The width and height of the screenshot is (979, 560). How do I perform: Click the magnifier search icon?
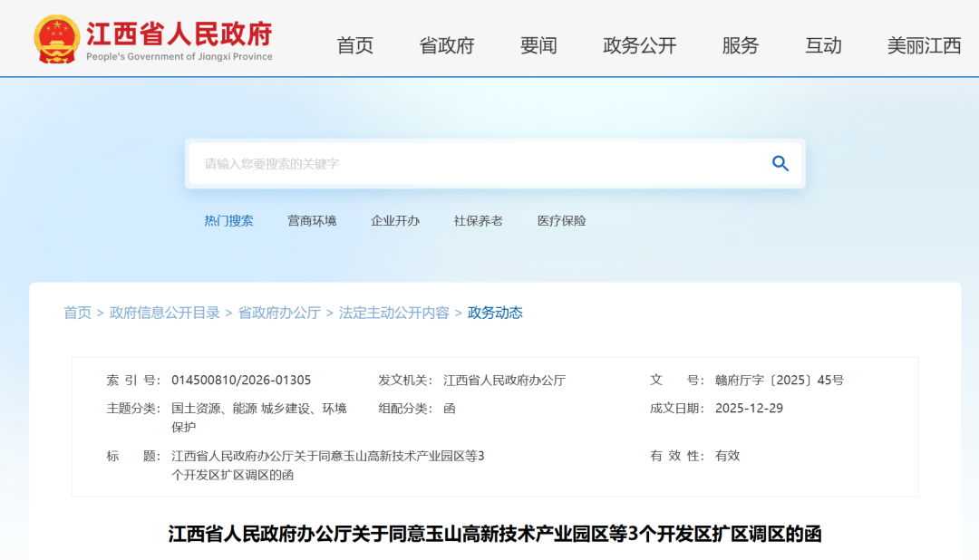(x=780, y=164)
